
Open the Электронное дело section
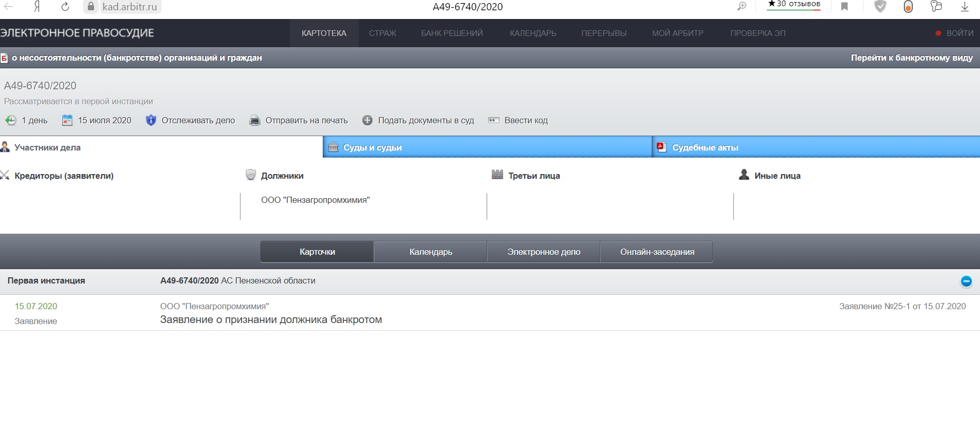[x=543, y=252]
